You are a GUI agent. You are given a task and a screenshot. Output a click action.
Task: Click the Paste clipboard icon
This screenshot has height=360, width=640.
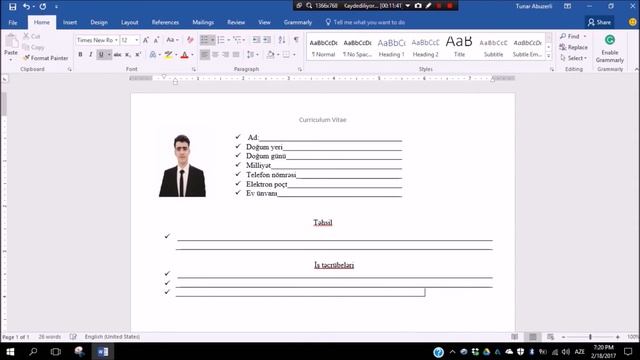coord(11,41)
